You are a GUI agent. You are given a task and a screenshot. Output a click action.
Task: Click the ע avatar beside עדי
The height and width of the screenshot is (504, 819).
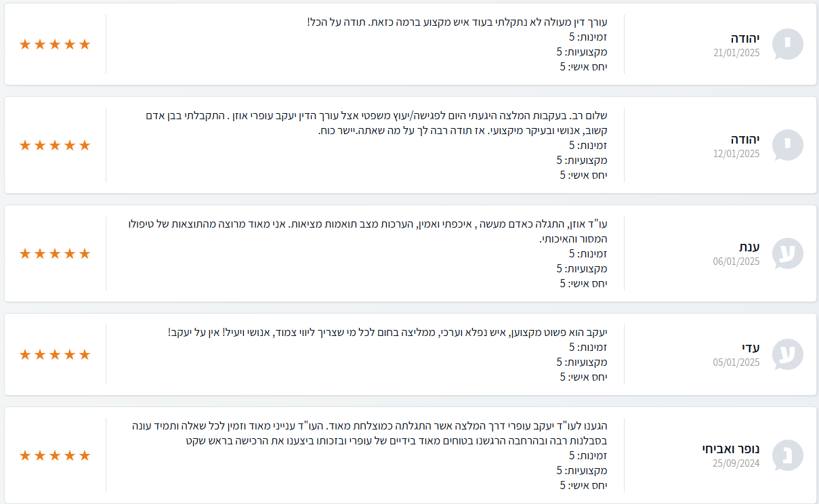(x=788, y=354)
